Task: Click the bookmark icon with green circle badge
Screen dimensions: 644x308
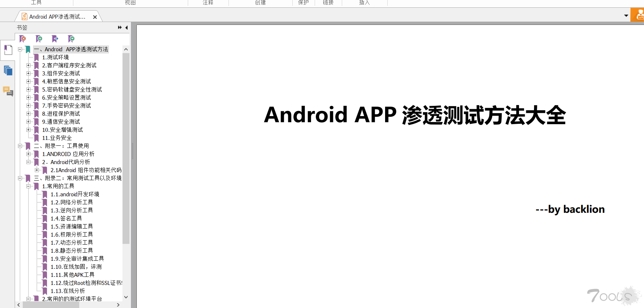Action: [x=71, y=38]
